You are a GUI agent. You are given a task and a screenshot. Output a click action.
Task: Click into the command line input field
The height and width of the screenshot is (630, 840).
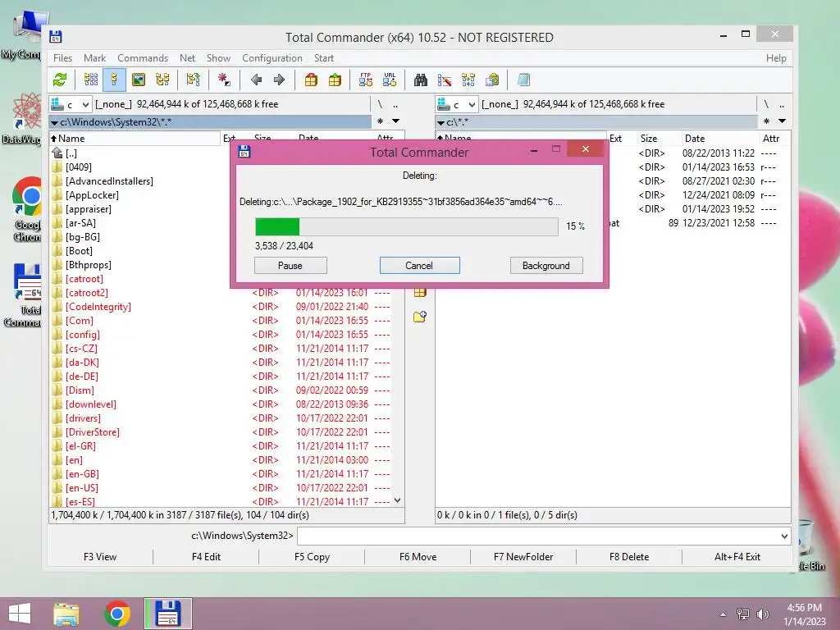(538, 536)
